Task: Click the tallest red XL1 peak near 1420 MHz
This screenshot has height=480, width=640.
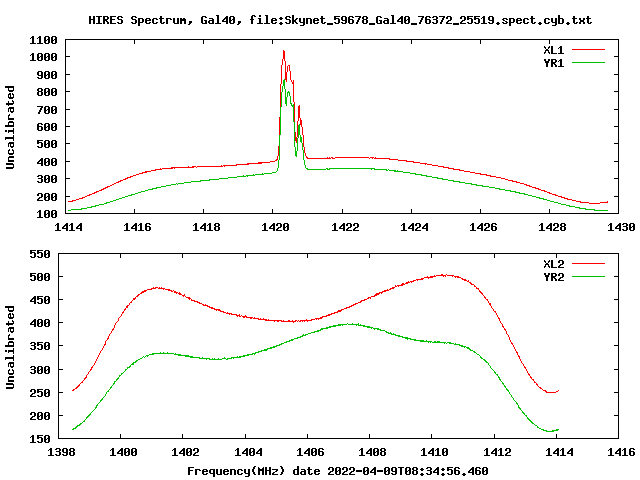Action: [284, 51]
